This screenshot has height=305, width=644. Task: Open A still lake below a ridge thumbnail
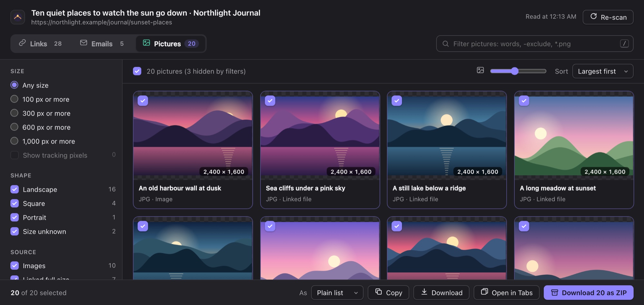[x=447, y=135]
